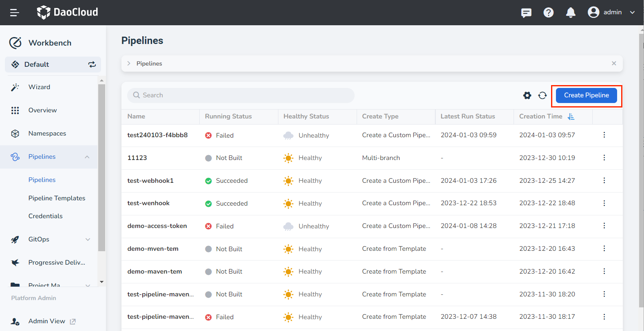Switch workspace using the Default swap icon
This screenshot has height=331, width=644.
point(92,64)
